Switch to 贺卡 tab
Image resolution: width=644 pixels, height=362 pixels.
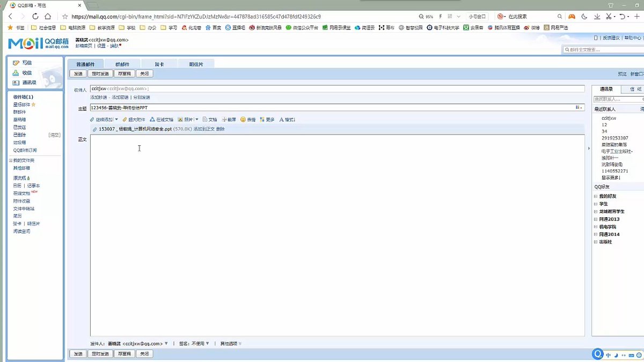pos(159,64)
